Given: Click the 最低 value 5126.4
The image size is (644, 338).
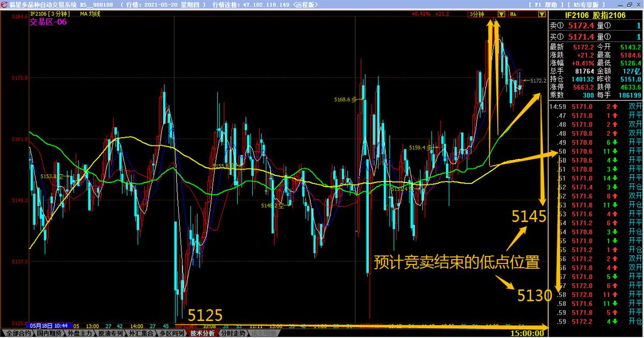Looking at the screenshot, I should coord(630,63).
